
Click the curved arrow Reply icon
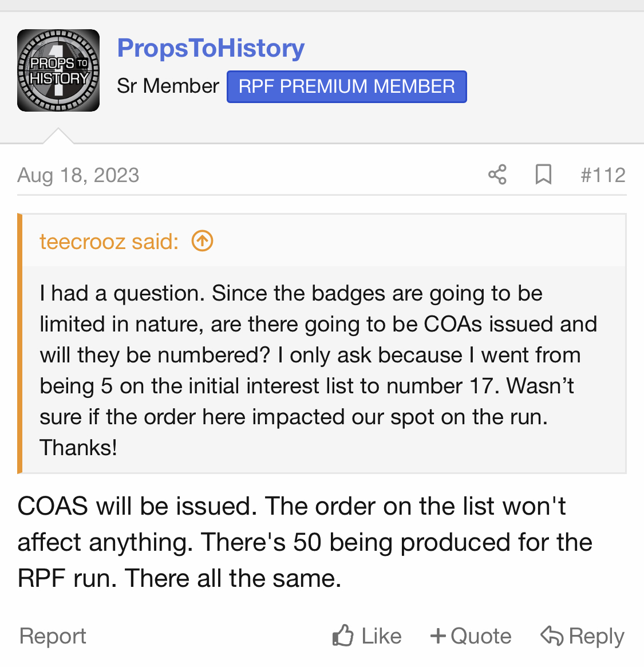(x=552, y=636)
